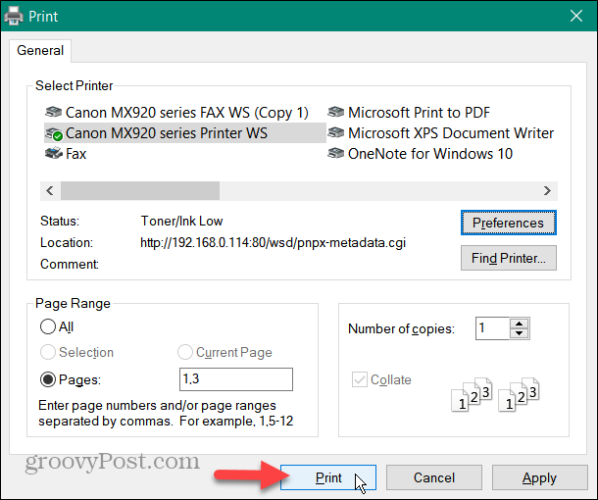Click the printer location URL text
Image resolution: width=598 pixels, height=500 pixels.
[x=273, y=243]
